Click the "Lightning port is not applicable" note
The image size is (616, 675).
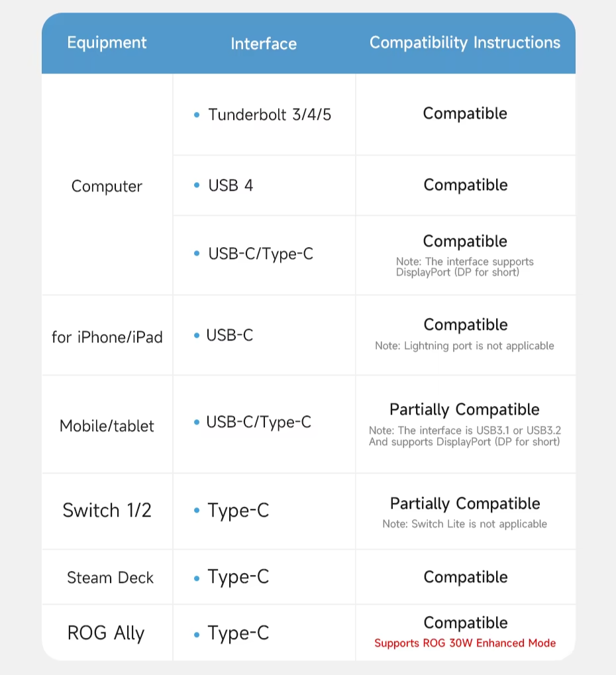click(465, 346)
